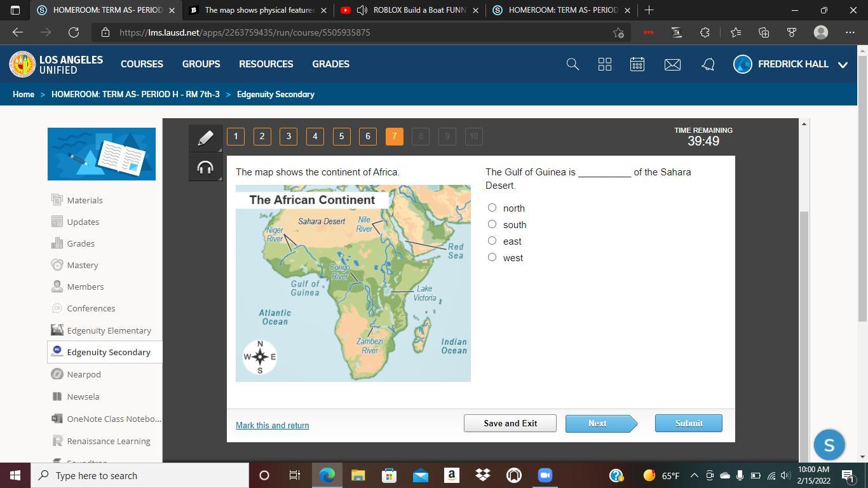The image size is (868, 488).
Task: Open Microsoft Edge from the taskbar
Action: [x=327, y=475]
